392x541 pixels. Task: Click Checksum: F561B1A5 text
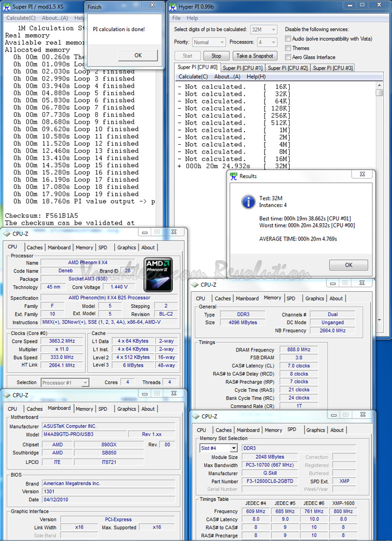tap(41, 216)
